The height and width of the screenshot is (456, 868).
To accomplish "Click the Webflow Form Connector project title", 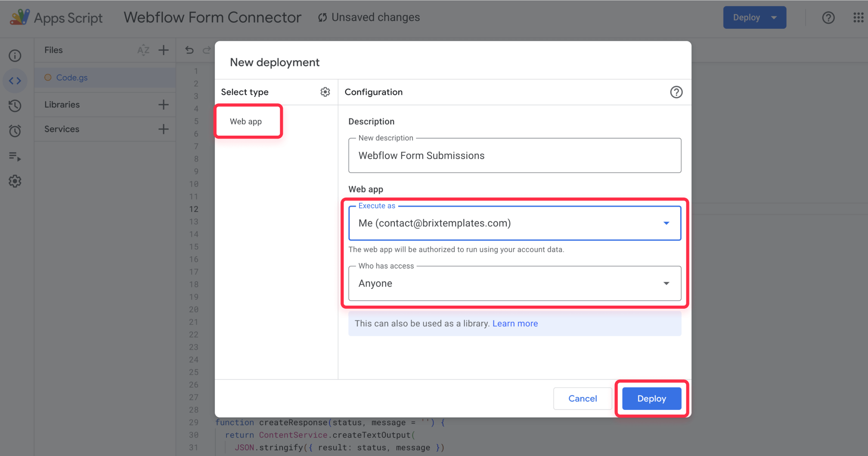I will pyautogui.click(x=213, y=17).
